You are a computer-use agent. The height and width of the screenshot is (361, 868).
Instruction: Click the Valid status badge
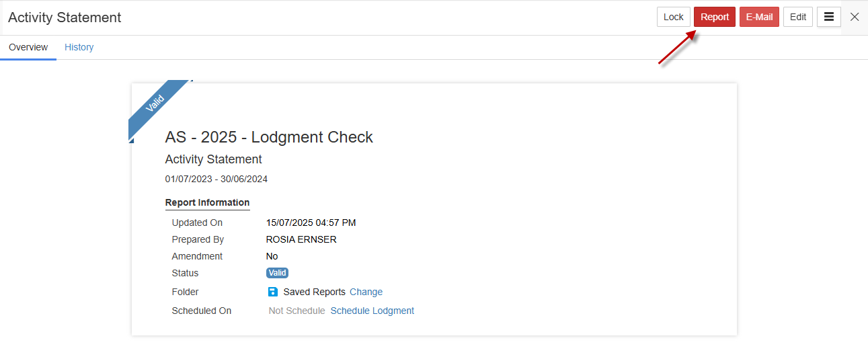click(x=277, y=273)
